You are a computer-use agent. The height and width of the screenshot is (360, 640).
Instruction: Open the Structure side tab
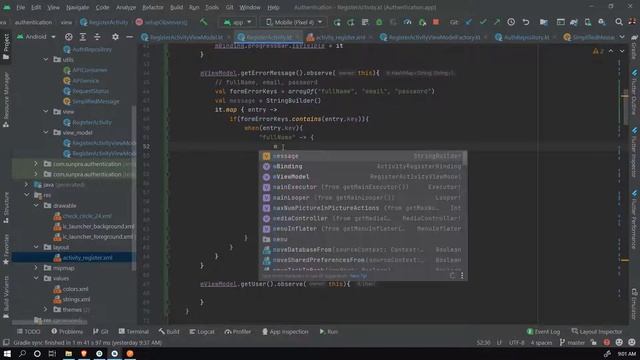[6, 208]
